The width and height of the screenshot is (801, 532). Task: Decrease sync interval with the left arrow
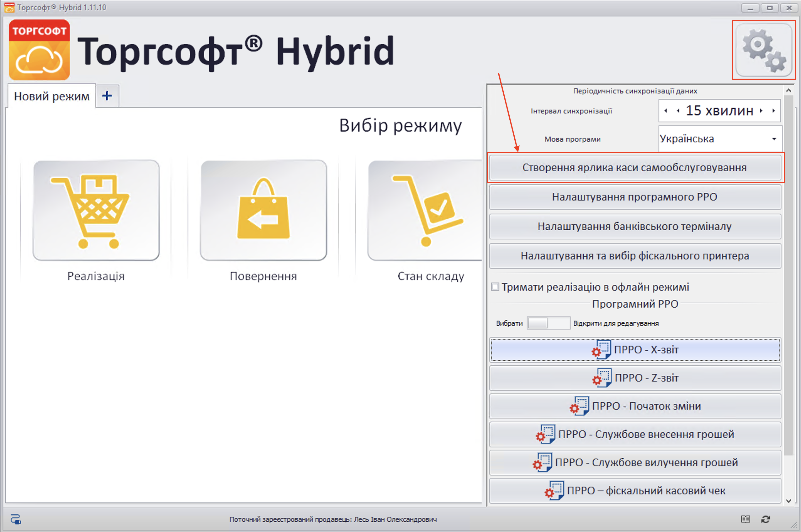[x=678, y=111]
